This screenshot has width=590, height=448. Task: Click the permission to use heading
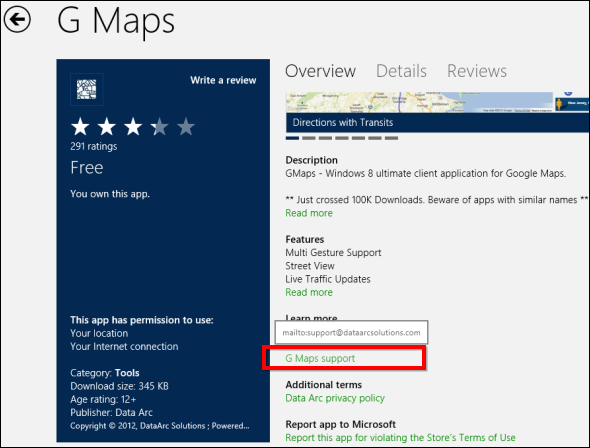coord(141,320)
